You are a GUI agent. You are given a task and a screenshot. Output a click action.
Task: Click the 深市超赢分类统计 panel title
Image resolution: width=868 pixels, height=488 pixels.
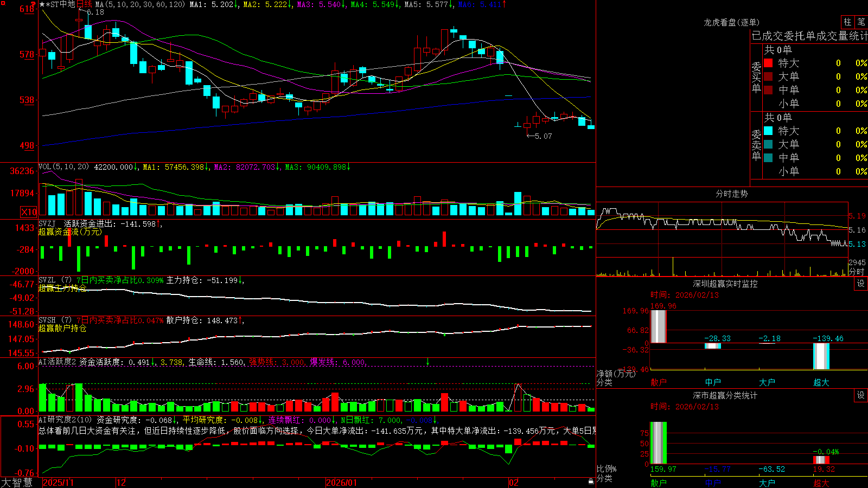pos(725,395)
